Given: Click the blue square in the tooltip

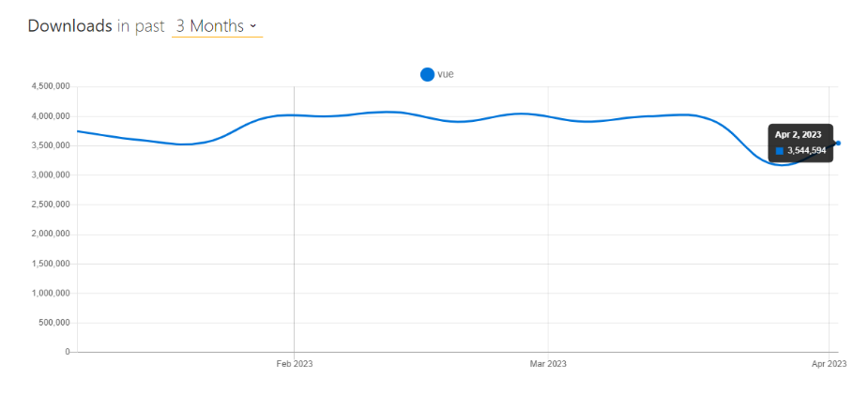Looking at the screenshot, I should click(779, 150).
